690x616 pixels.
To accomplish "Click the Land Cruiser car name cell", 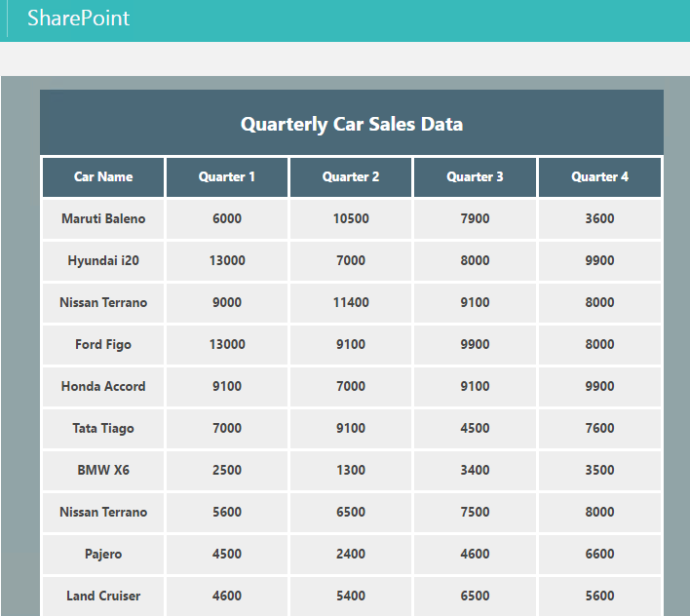I will pyautogui.click(x=103, y=596).
